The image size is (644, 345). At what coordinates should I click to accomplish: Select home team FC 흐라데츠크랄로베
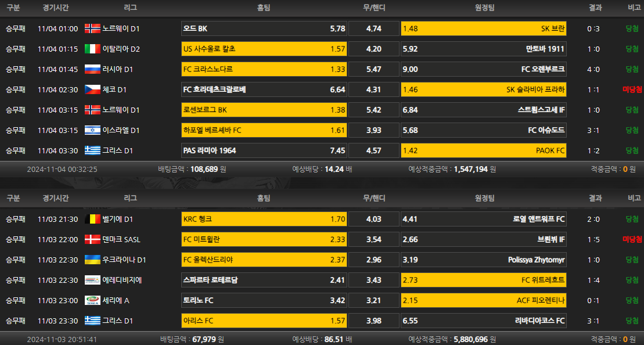click(264, 89)
